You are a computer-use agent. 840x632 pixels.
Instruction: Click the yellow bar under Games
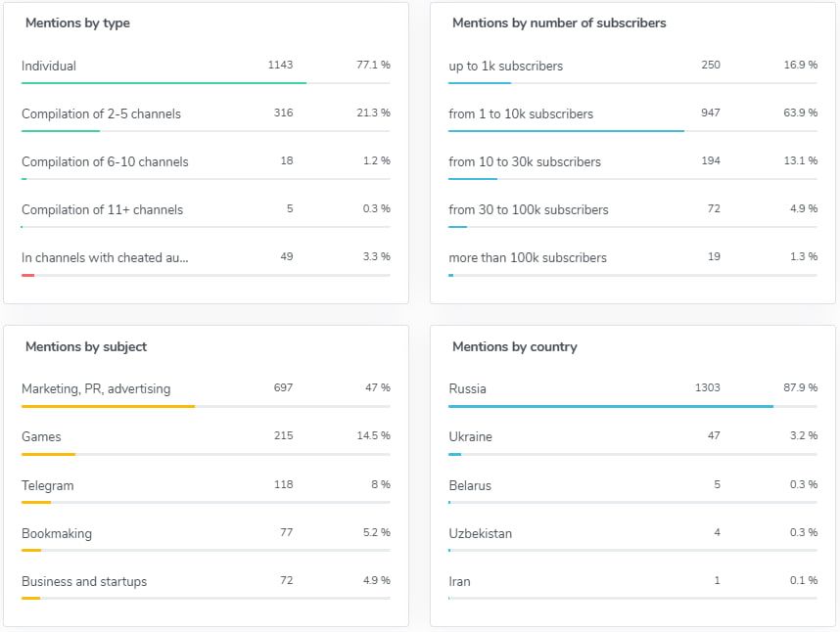[48, 454]
